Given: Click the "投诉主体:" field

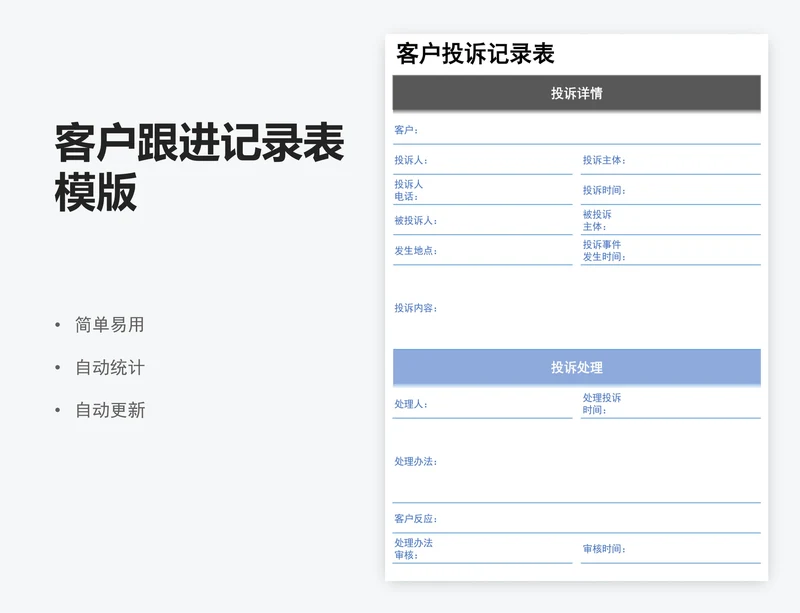Looking at the screenshot, I should tap(670, 160).
